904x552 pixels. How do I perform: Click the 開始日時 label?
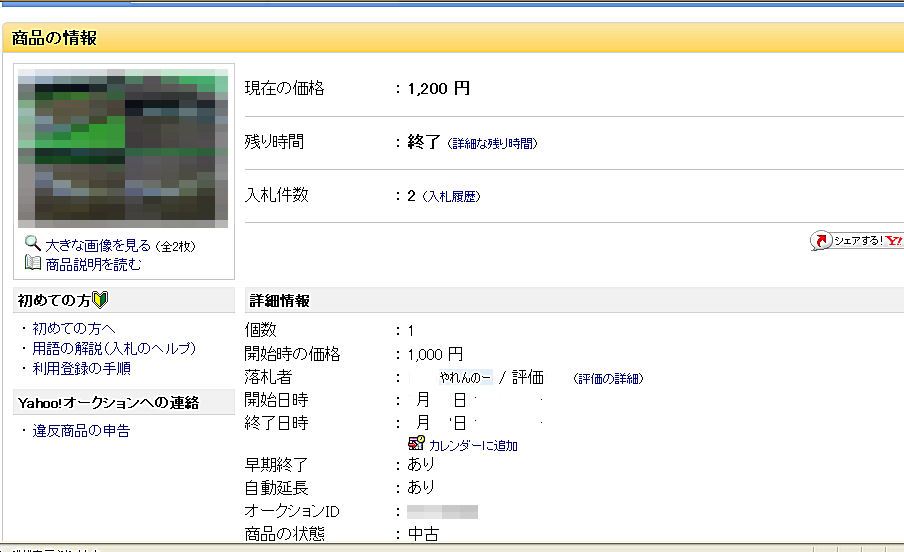[276, 400]
